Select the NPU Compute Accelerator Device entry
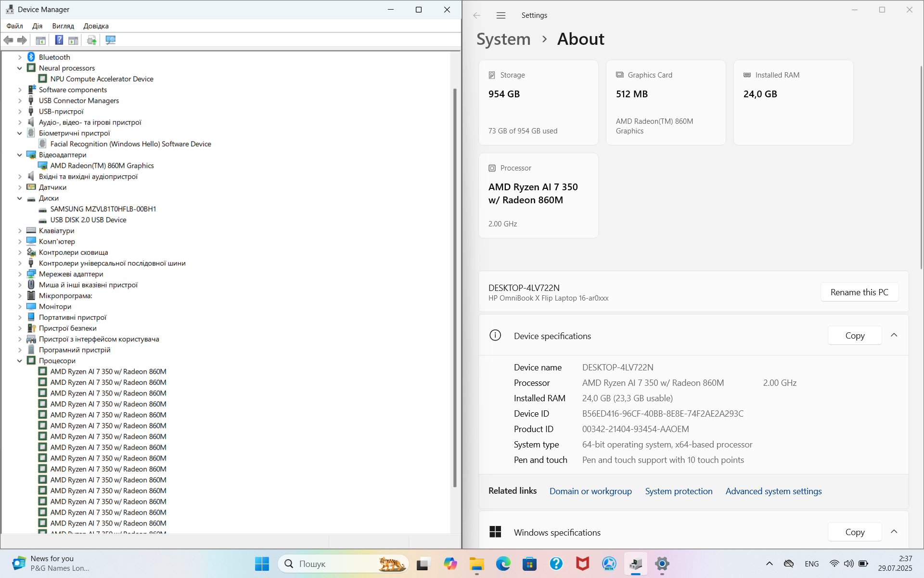Screen dimensions: 924x578 pyautogui.click(x=102, y=79)
